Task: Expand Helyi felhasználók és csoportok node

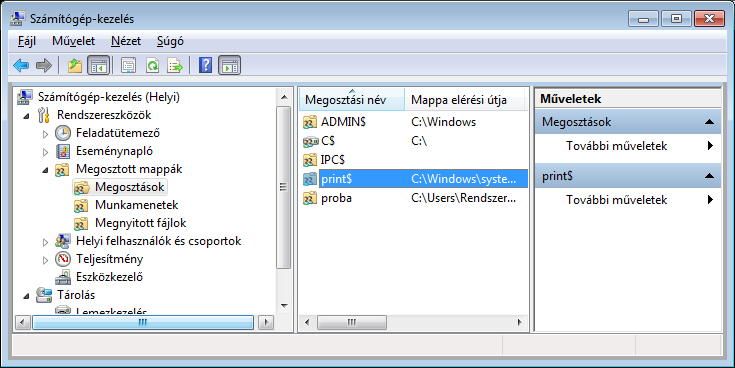Action: [45, 242]
